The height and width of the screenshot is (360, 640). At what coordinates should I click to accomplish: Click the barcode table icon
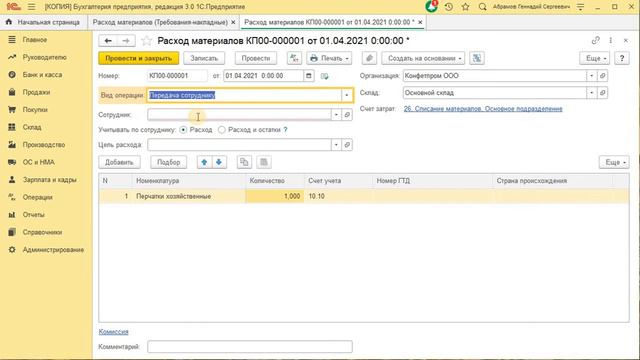pos(264,162)
